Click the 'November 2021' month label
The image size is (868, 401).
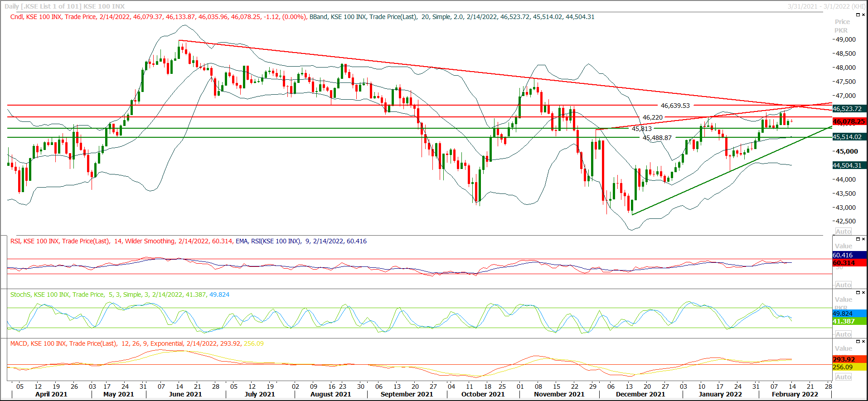[x=559, y=394]
